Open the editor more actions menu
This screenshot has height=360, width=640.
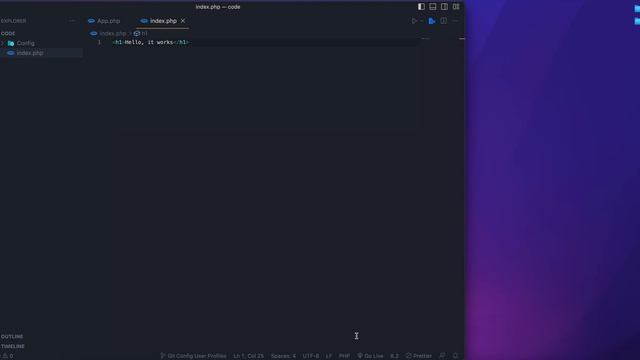pos(456,21)
